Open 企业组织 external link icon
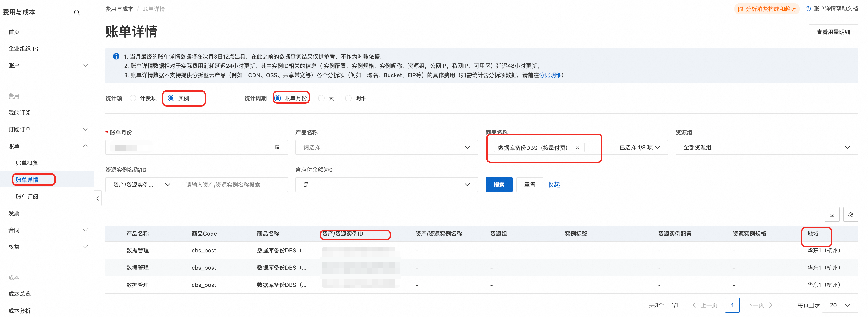Image resolution: width=868 pixels, height=317 pixels. (36, 49)
